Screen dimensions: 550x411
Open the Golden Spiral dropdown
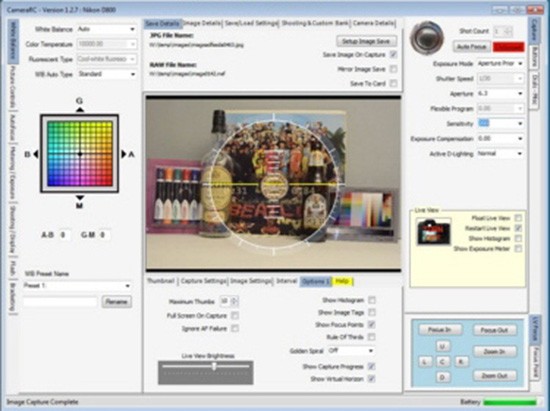[x=351, y=351]
